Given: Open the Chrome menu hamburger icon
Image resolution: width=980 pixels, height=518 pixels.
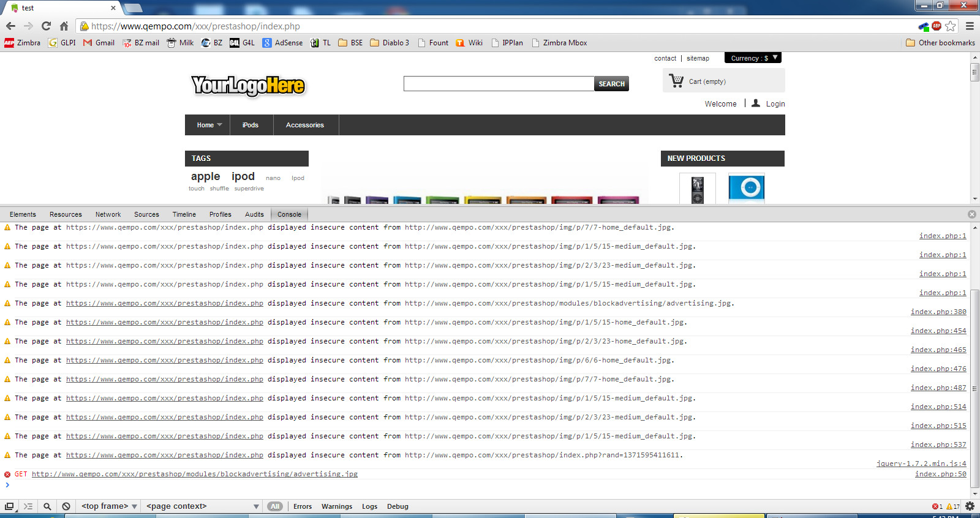Looking at the screenshot, I should [x=970, y=26].
